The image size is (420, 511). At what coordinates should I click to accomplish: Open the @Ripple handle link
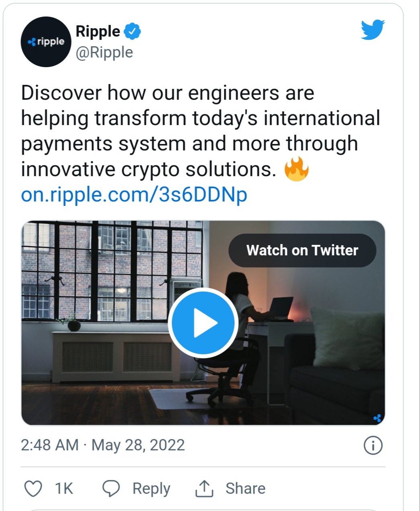coord(104,53)
